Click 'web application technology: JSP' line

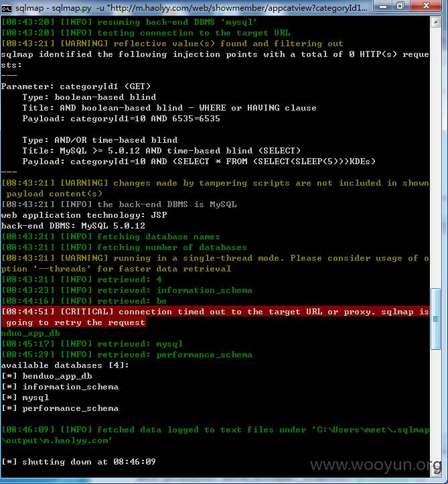pyautogui.click(x=84, y=215)
